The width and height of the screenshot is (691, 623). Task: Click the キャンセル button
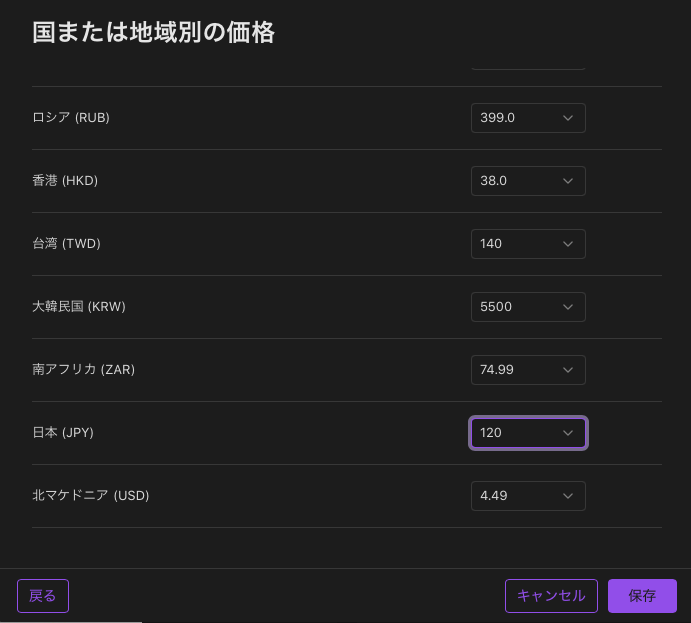coord(551,596)
